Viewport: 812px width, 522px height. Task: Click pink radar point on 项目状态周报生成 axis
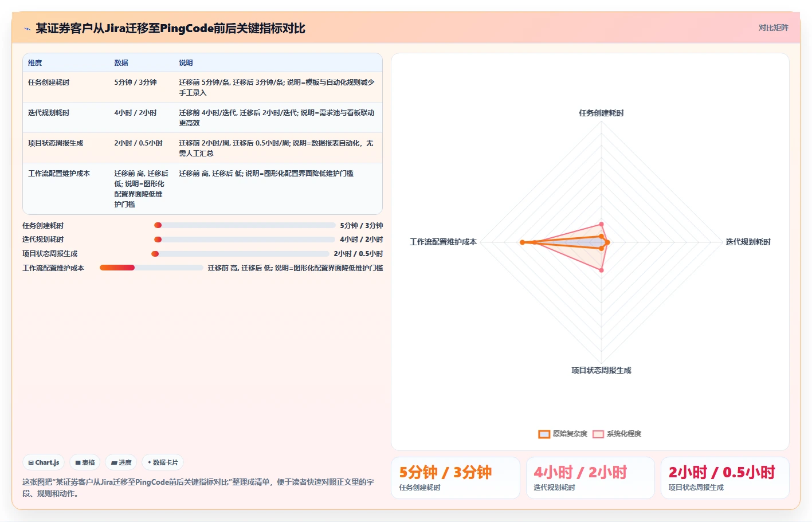(x=601, y=270)
